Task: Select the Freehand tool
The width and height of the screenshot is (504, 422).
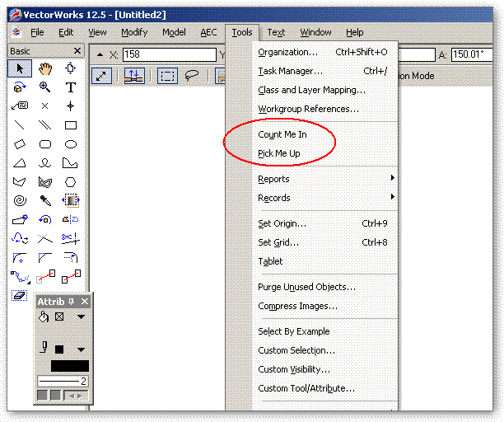Action: 44,163
